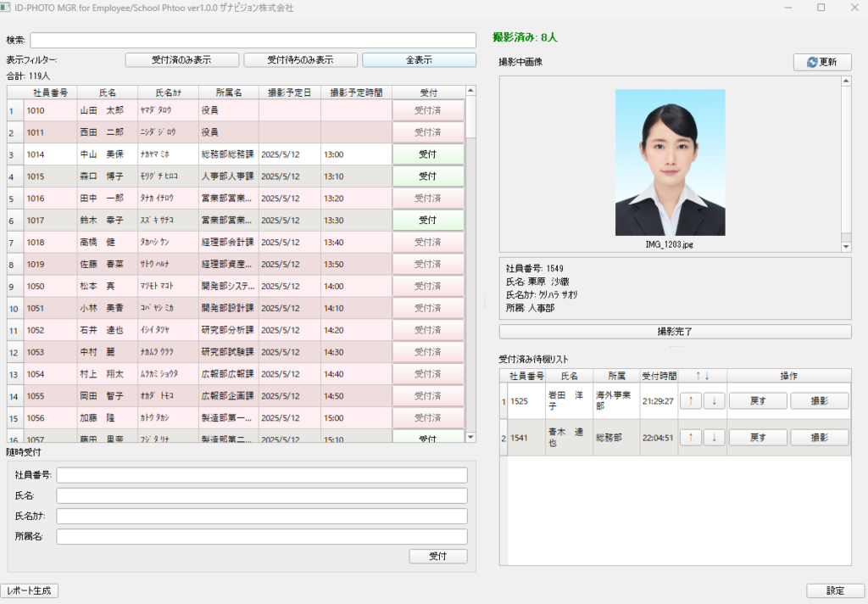Select row 12 header in employee table

(15, 352)
